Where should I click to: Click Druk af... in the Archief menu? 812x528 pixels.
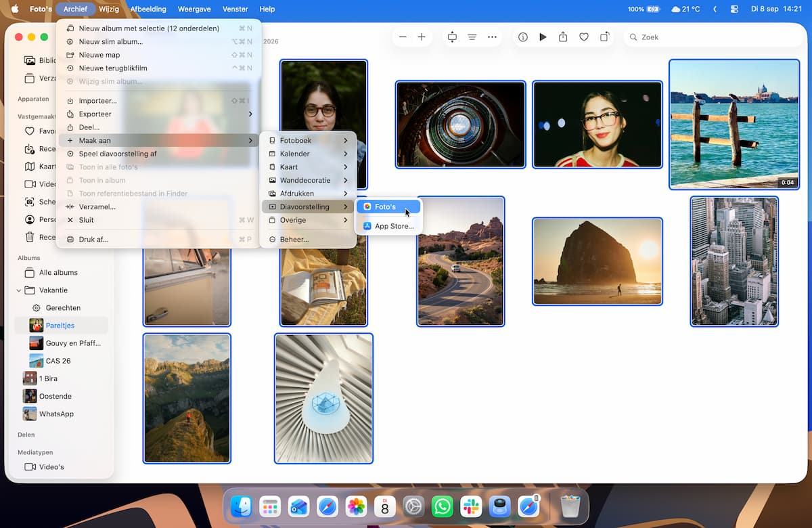pyautogui.click(x=159, y=240)
